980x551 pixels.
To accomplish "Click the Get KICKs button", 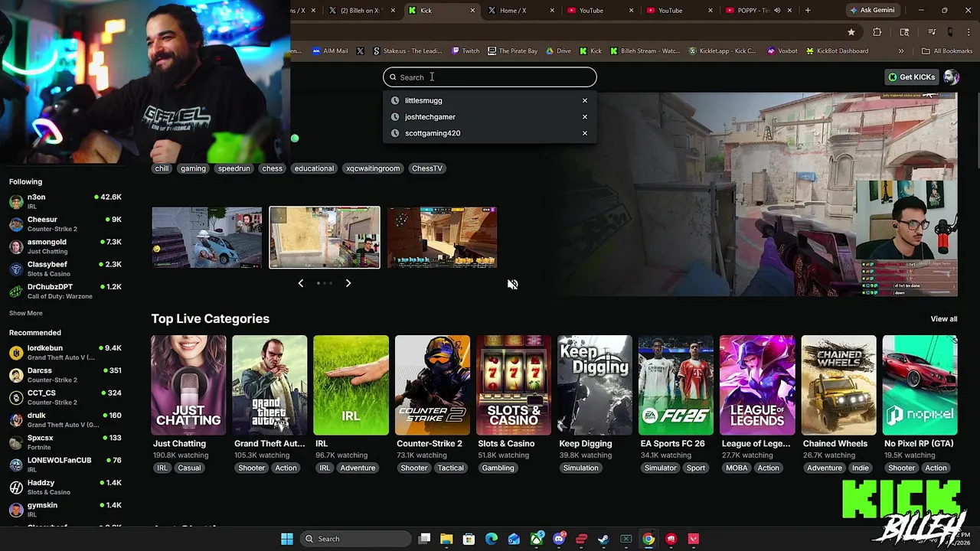I will pos(911,77).
